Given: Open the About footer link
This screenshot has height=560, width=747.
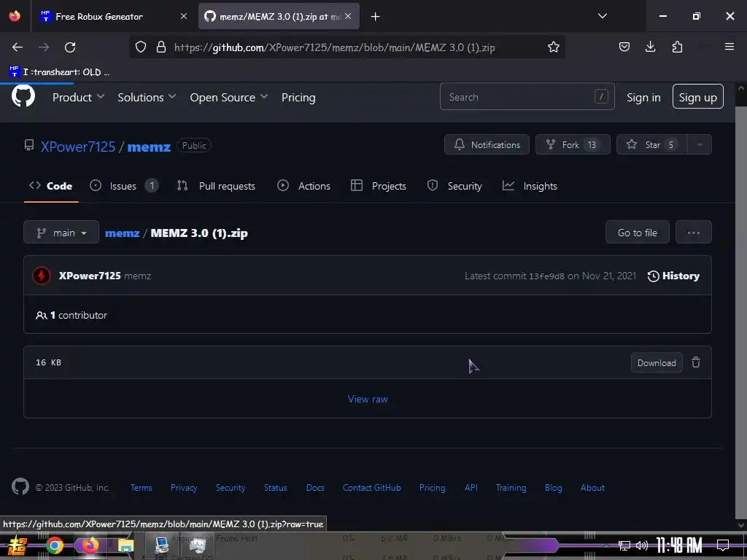Looking at the screenshot, I should pyautogui.click(x=592, y=488).
